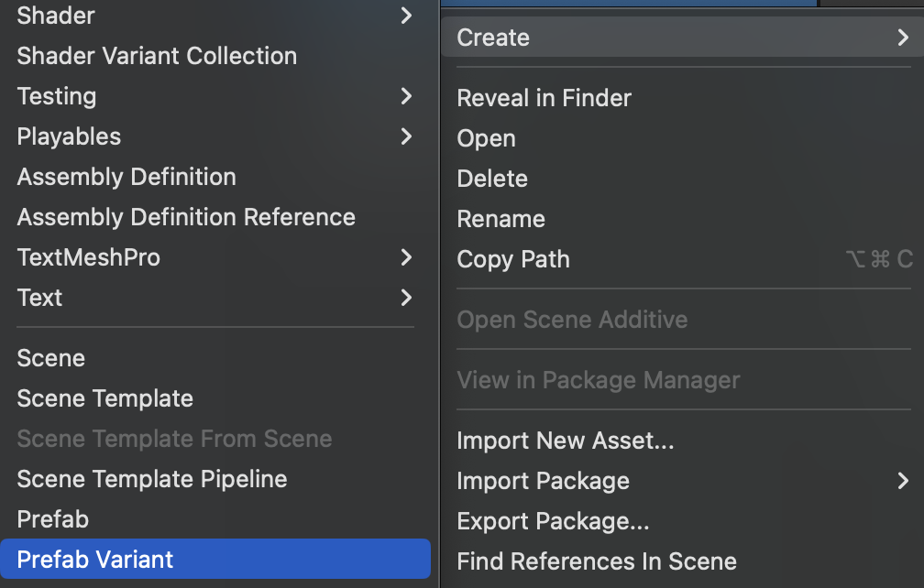The height and width of the screenshot is (588, 924).
Task: Open the TextMeshPro submenu
Action: pos(89,257)
